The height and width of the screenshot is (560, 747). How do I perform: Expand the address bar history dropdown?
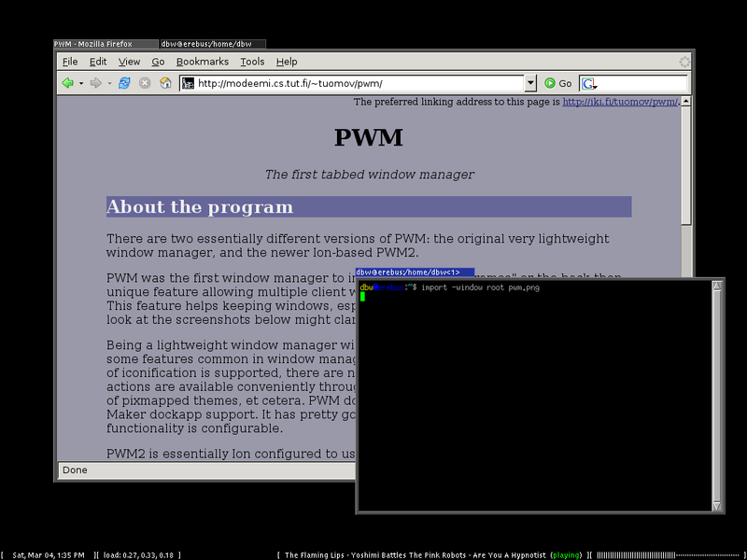530,83
